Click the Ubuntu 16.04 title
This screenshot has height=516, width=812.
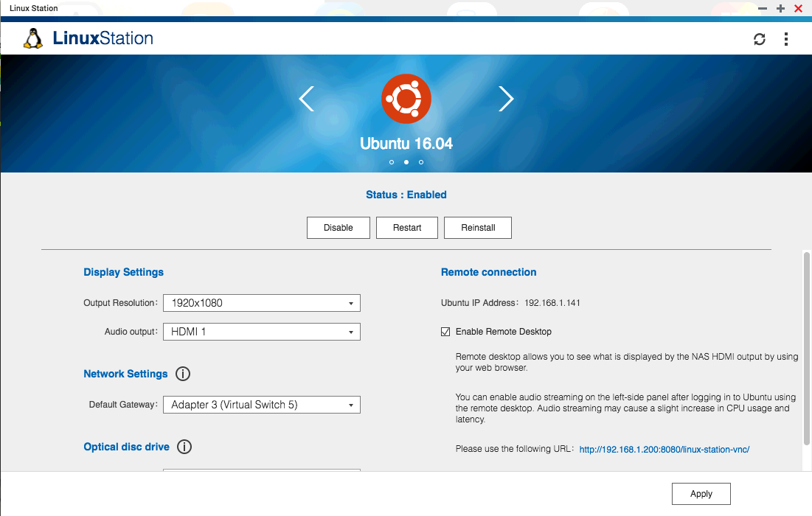coord(406,143)
